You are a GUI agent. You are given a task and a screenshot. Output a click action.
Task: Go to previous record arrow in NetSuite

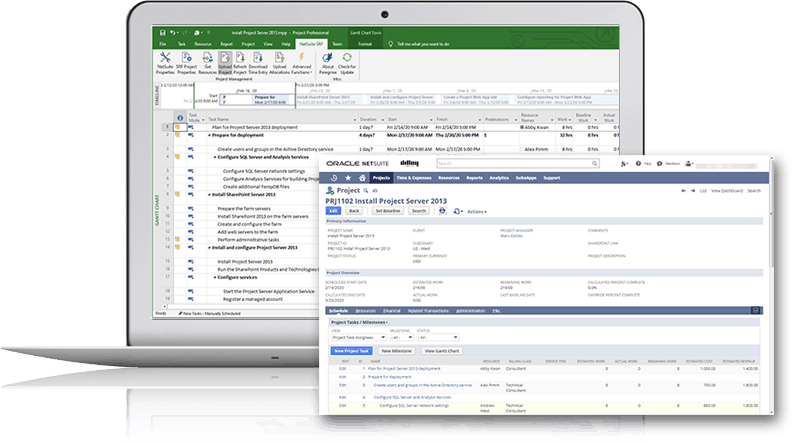(x=683, y=191)
